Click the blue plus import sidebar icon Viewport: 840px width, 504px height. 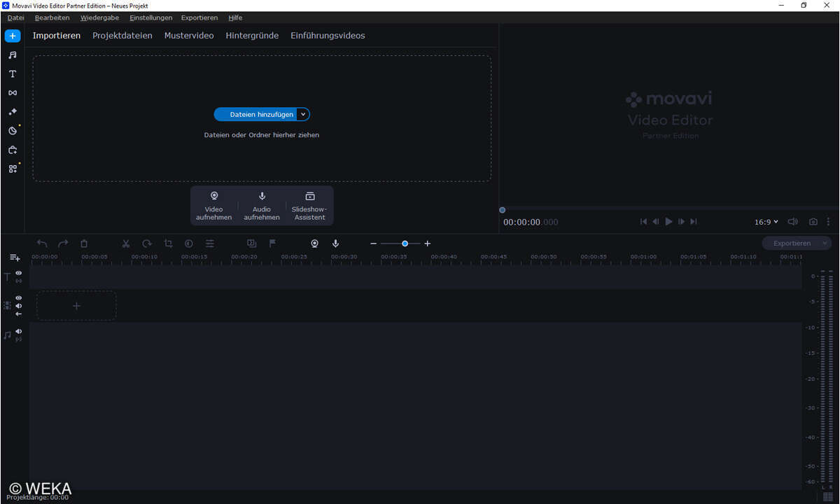coord(13,36)
